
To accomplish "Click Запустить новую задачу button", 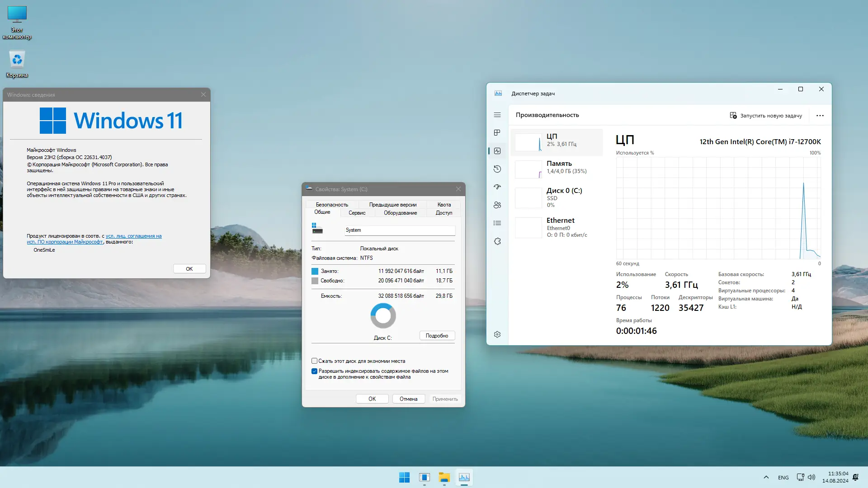I will coord(766,116).
